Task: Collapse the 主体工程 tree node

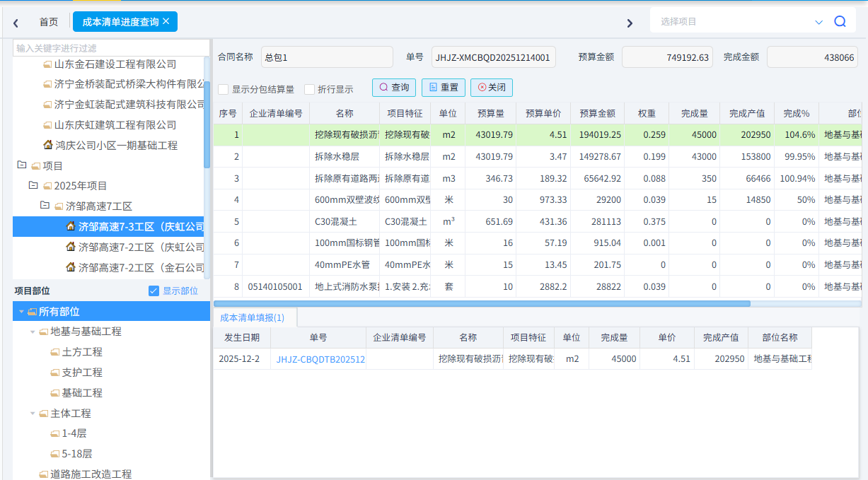Action: (x=33, y=413)
